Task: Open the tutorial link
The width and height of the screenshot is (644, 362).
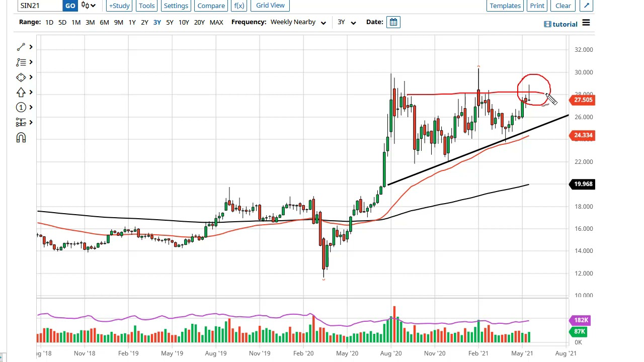Action: [560, 24]
